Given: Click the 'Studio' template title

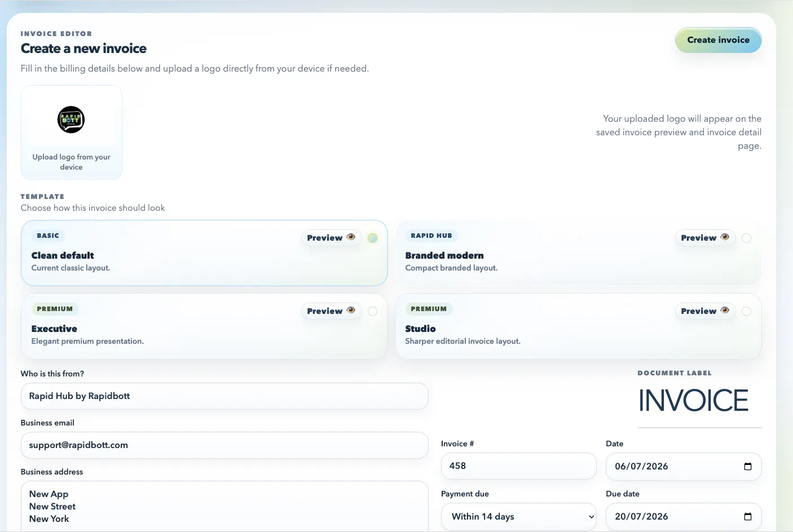Looking at the screenshot, I should (420, 329).
